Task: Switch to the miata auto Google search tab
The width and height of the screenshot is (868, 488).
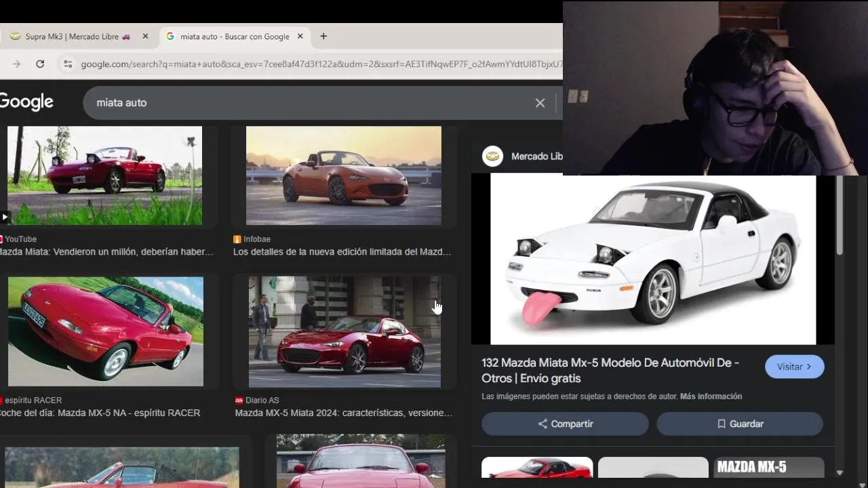Action: click(x=235, y=37)
